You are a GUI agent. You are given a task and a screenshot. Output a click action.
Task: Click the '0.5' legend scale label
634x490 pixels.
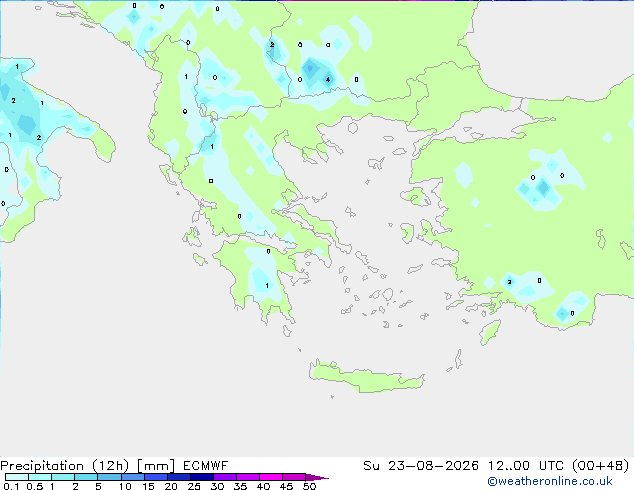click(35, 486)
